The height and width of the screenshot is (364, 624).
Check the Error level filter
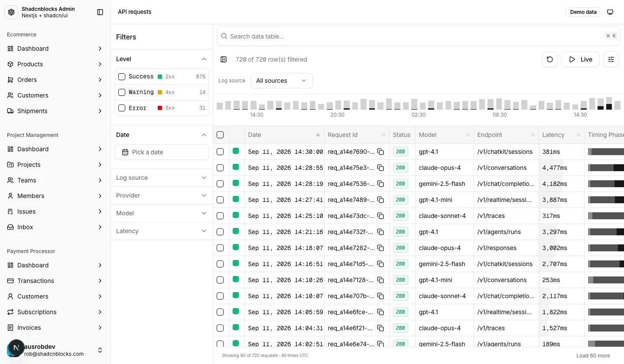pyautogui.click(x=122, y=108)
